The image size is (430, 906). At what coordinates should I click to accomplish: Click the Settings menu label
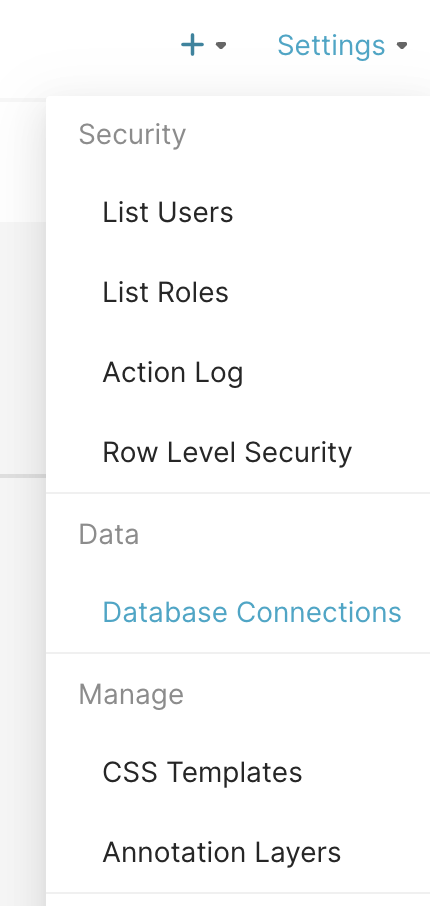pyautogui.click(x=331, y=45)
